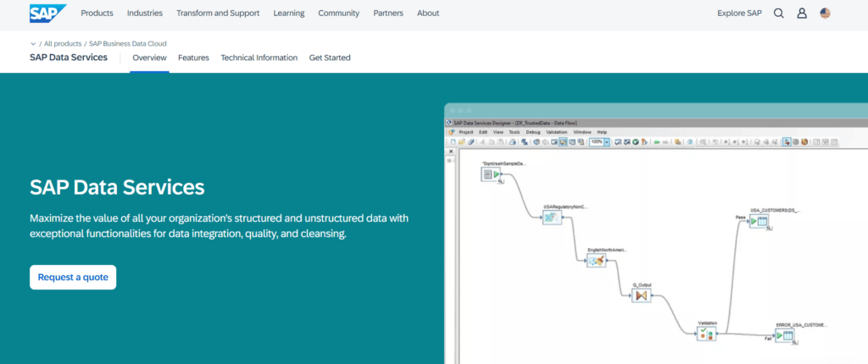Open the Products navigation menu
Screen dimensions: 868x364
(x=97, y=14)
